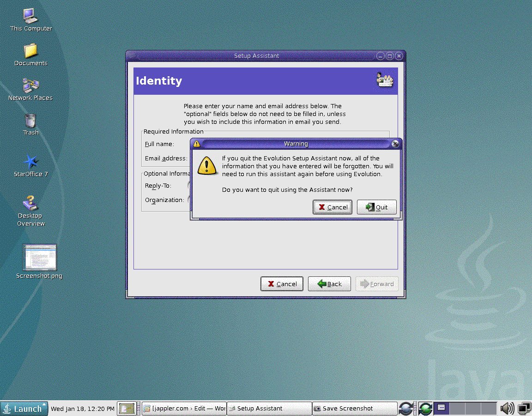
Task: Go Back in the Setup Assistant
Action: (329, 284)
